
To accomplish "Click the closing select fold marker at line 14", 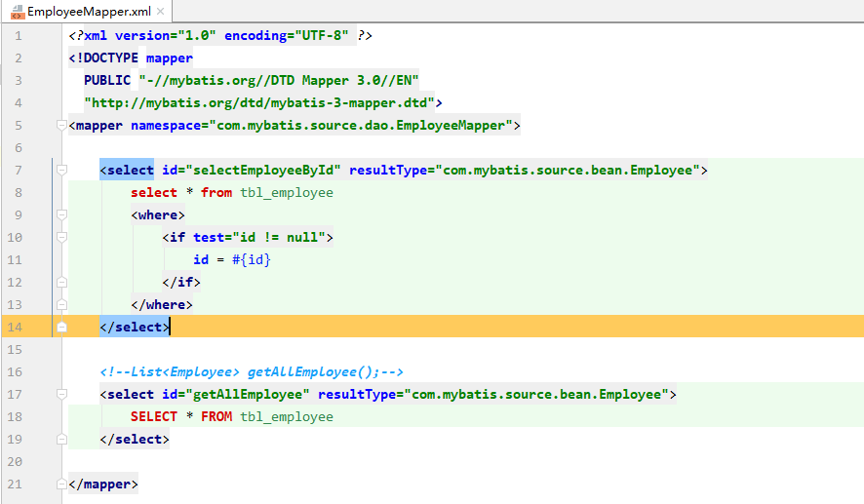I will tap(61, 328).
